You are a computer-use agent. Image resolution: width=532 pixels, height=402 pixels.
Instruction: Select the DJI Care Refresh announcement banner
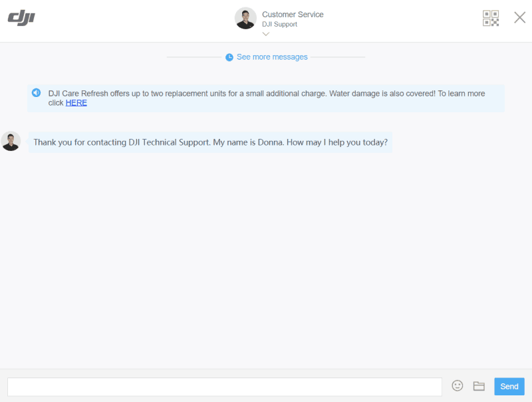click(x=266, y=98)
